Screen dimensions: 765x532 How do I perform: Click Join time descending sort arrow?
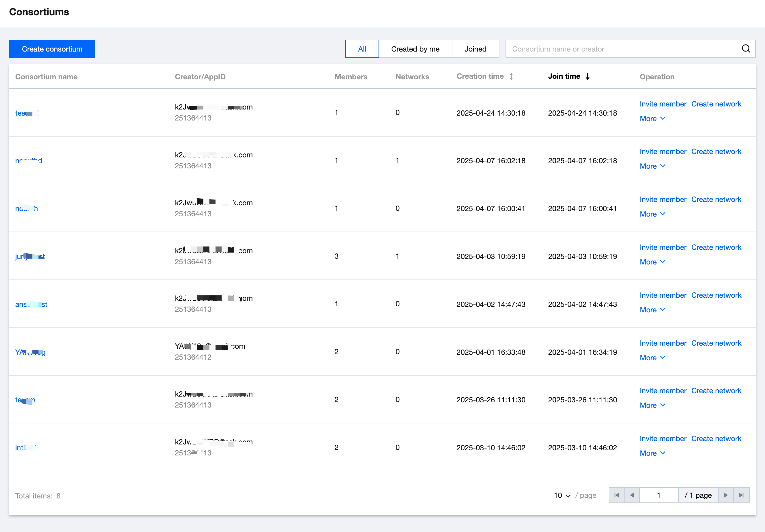click(588, 77)
